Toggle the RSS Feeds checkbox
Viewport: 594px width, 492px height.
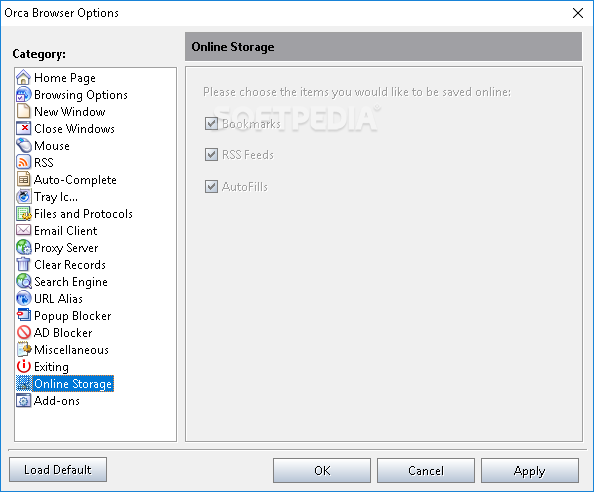(x=211, y=155)
